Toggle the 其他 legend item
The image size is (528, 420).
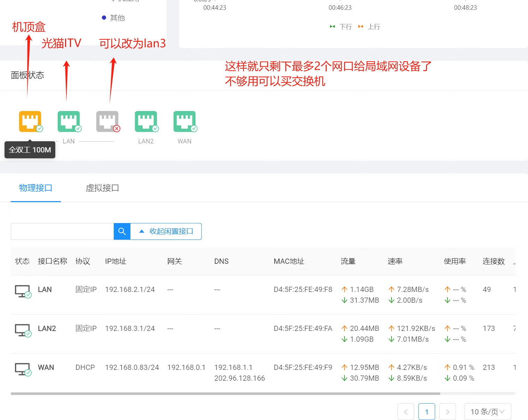pyautogui.click(x=113, y=18)
